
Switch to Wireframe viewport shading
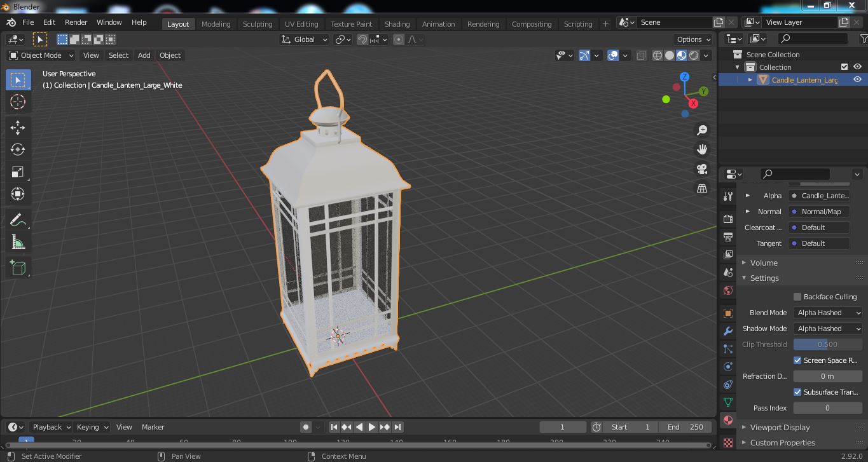pyautogui.click(x=658, y=55)
